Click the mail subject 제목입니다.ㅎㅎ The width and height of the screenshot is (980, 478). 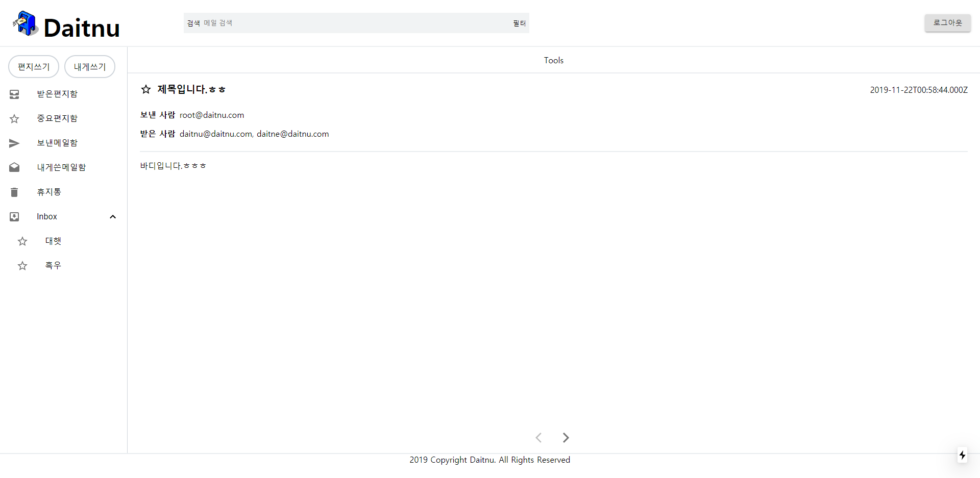[191, 89]
